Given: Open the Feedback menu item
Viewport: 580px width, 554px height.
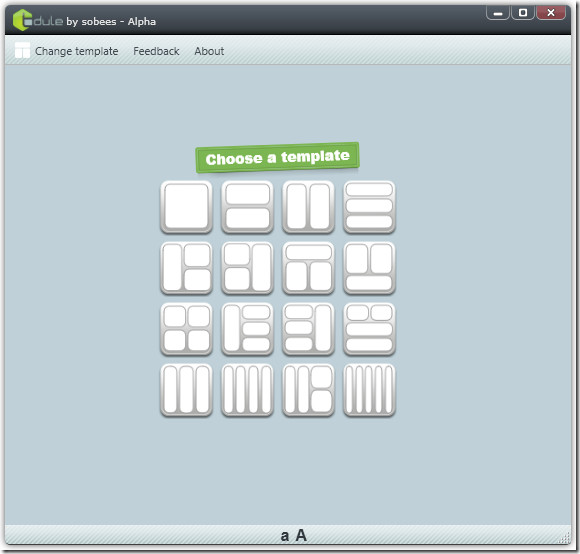Looking at the screenshot, I should tap(156, 51).
